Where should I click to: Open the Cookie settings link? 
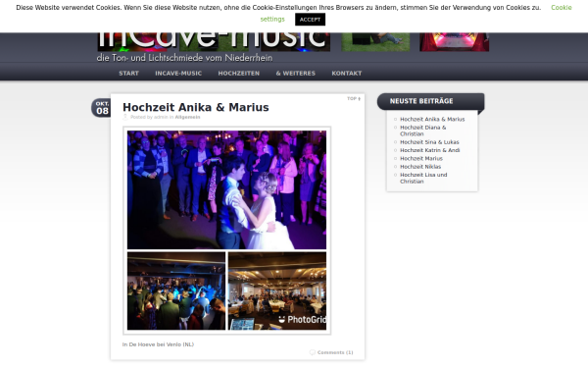(x=416, y=13)
